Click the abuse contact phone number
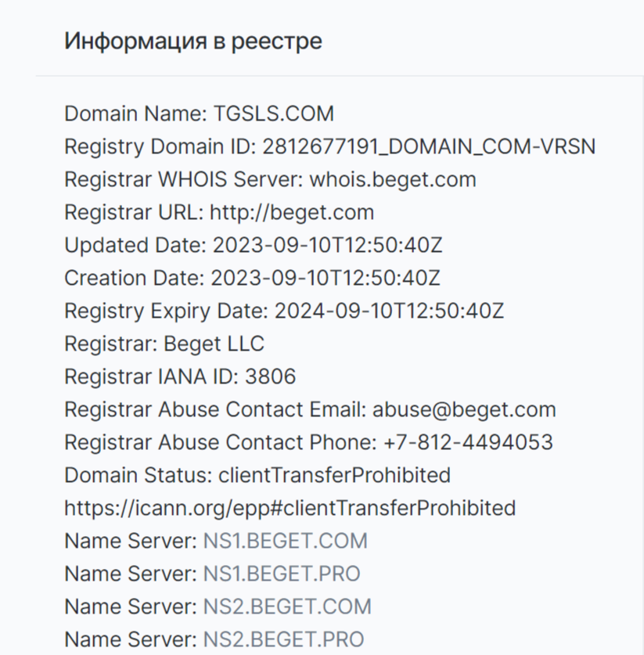Screen dimensions: 644x655 pyautogui.click(x=468, y=442)
